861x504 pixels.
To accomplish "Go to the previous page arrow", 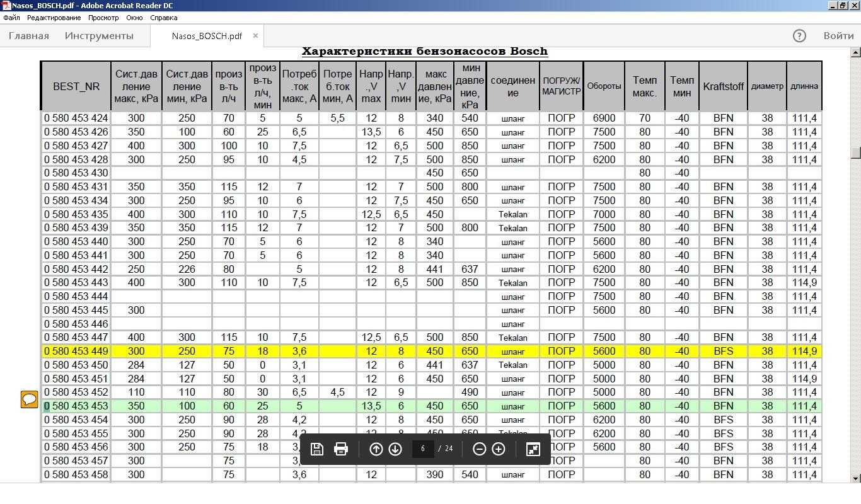I will point(376,449).
